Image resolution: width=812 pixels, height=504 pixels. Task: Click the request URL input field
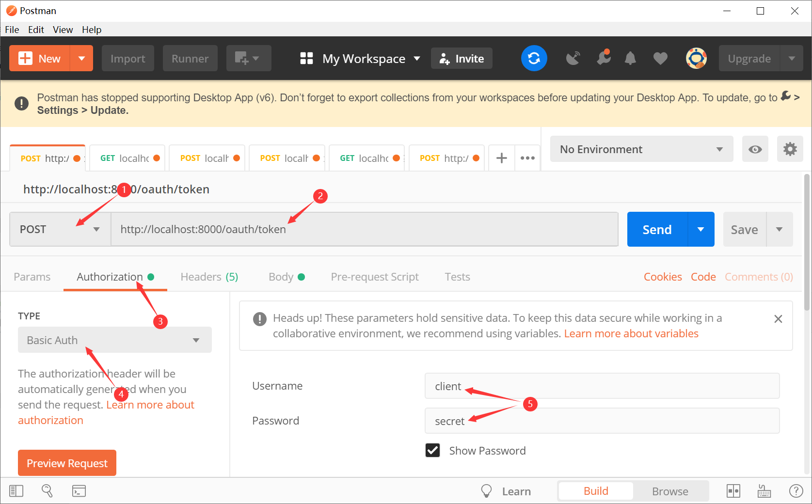[365, 229]
